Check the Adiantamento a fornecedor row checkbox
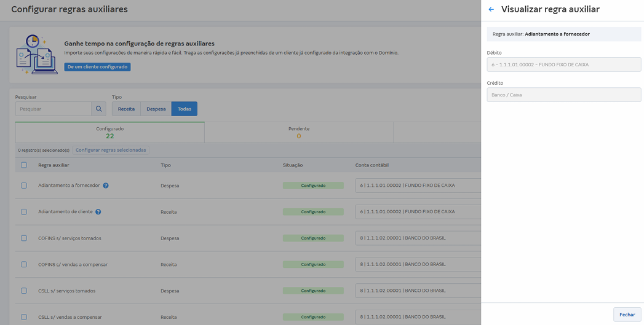The image size is (644, 325). click(x=24, y=186)
